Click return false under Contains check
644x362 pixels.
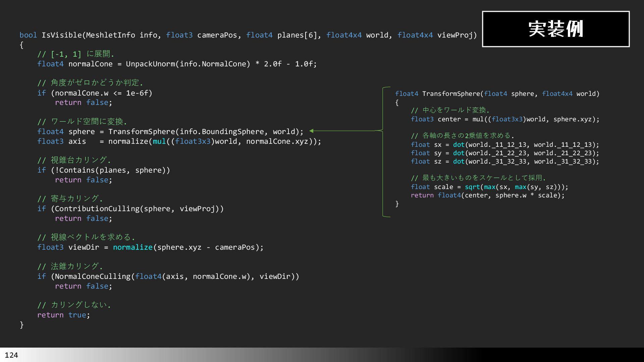point(84,180)
